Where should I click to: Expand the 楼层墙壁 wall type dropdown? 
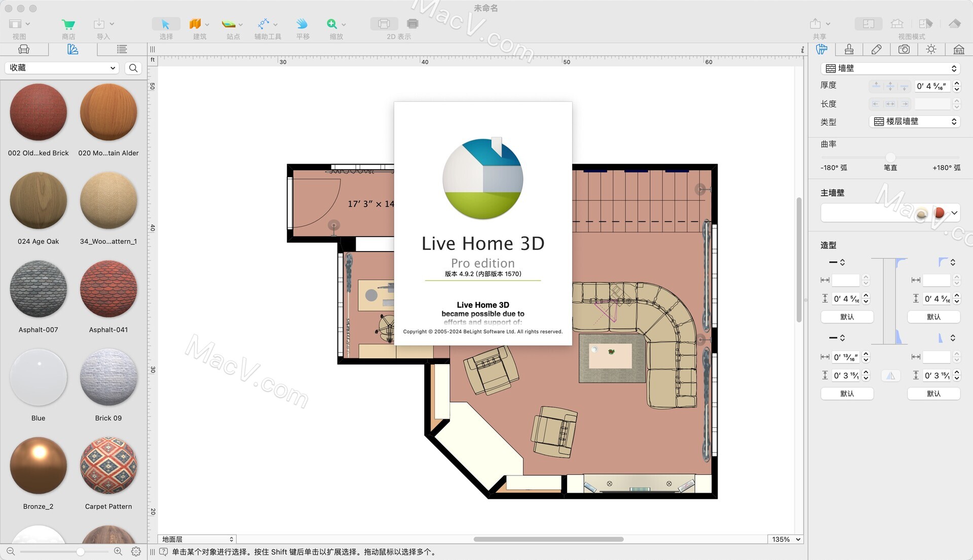(915, 122)
